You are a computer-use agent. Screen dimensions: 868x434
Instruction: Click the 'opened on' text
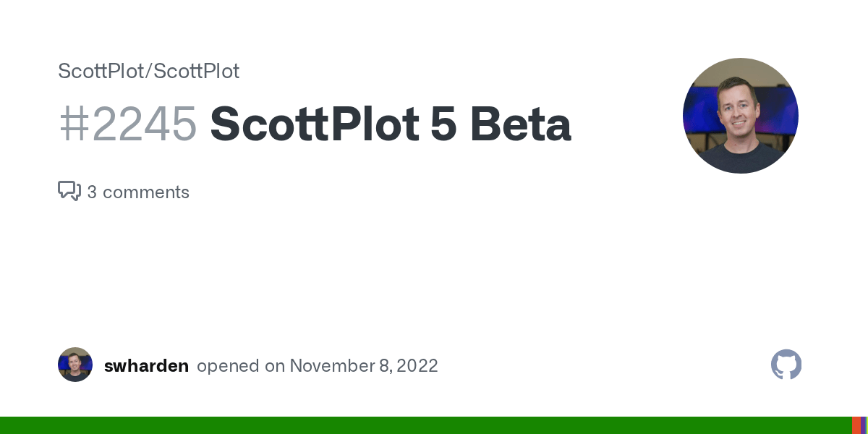pos(241,366)
